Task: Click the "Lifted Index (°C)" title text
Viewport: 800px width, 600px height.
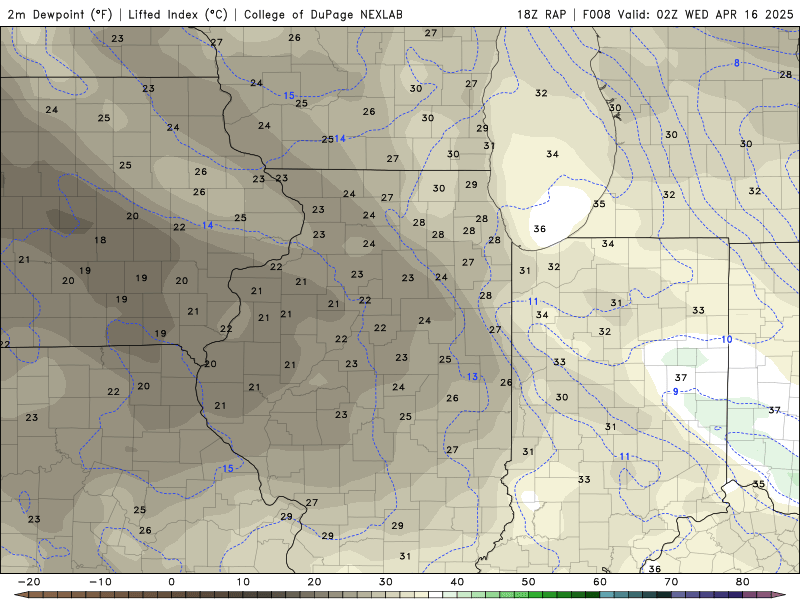Action: click(178, 14)
